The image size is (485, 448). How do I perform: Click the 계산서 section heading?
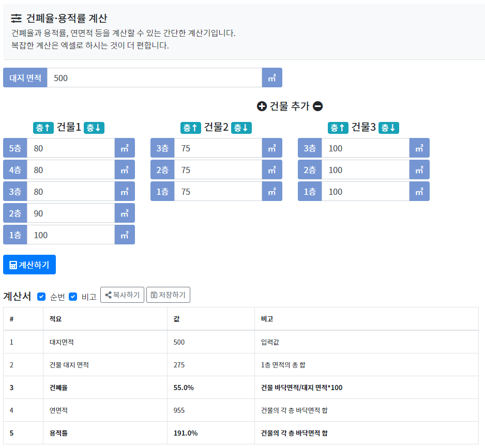(x=17, y=296)
